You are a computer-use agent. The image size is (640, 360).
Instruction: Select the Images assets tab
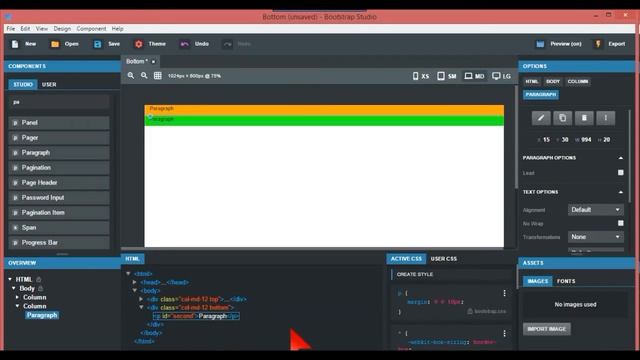point(538,281)
